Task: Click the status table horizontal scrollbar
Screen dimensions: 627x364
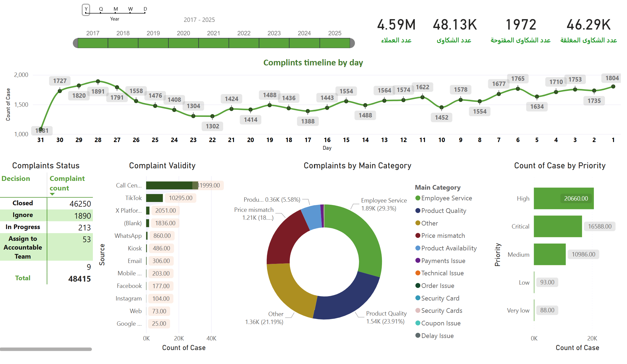Action: 46,349
